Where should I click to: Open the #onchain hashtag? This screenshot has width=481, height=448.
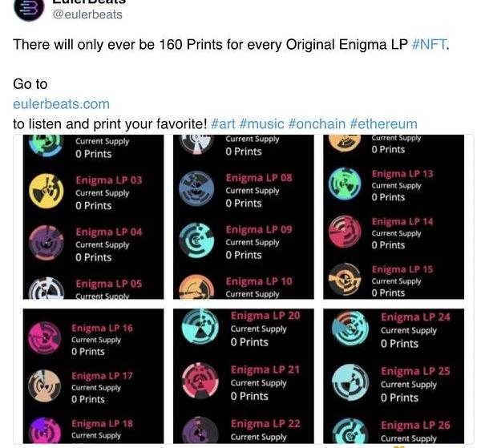tap(316, 124)
